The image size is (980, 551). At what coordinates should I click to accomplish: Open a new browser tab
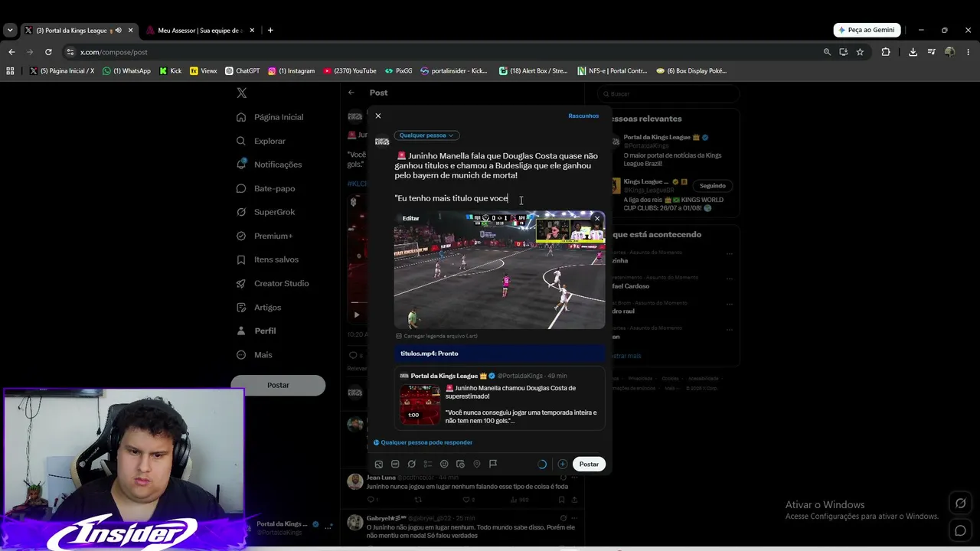[270, 31]
